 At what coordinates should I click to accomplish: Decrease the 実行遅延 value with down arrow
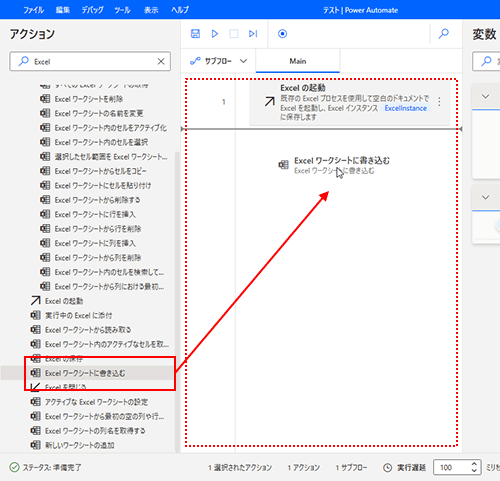[474, 470]
